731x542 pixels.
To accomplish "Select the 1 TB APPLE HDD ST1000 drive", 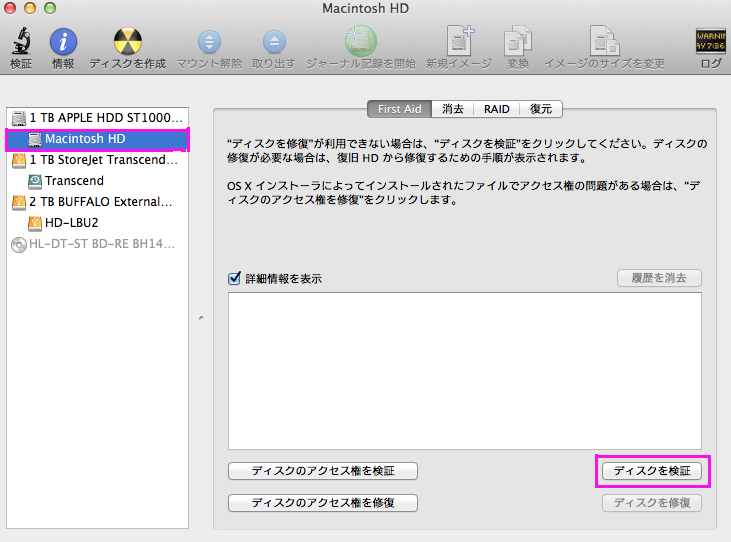I will coord(97,117).
